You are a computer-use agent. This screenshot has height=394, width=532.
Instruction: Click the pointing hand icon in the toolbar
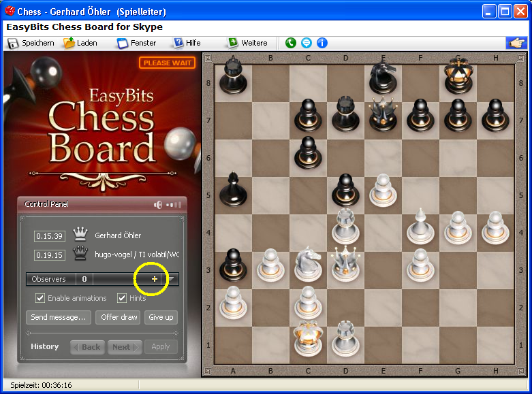(516, 43)
